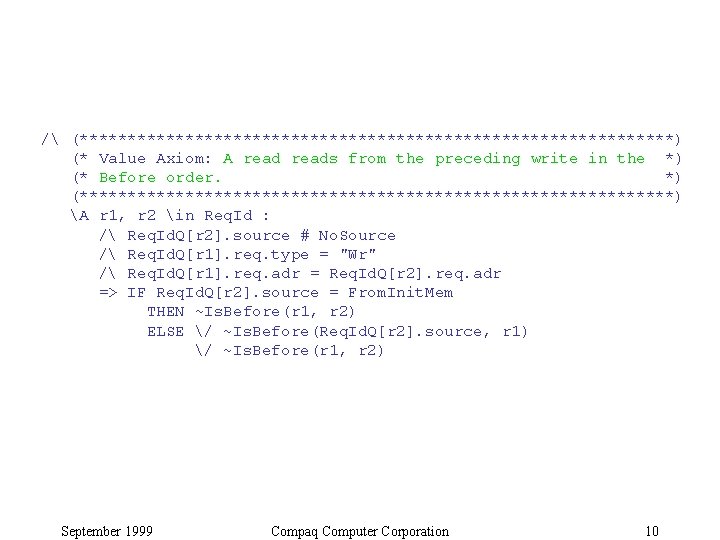Viewport: 720px width, 540px height.
Task: Click 'NoSource' in the first conjunct
Action: (x=357, y=236)
